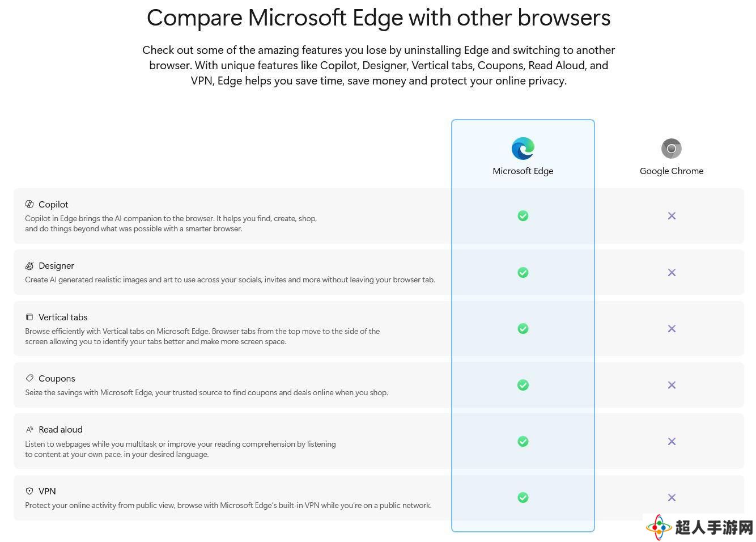This screenshot has width=756, height=542.
Task: Select the Google Chrome column label
Action: [x=672, y=171]
